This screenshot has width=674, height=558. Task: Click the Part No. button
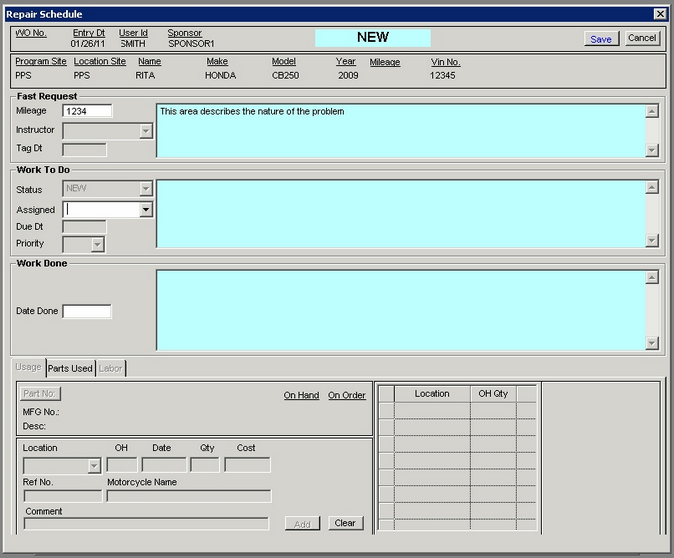click(x=41, y=394)
